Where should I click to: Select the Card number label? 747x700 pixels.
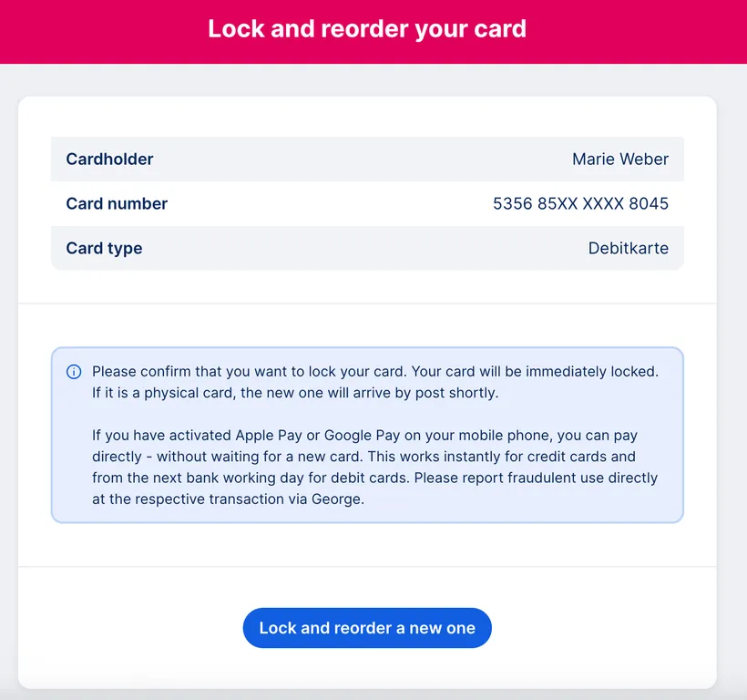click(117, 204)
